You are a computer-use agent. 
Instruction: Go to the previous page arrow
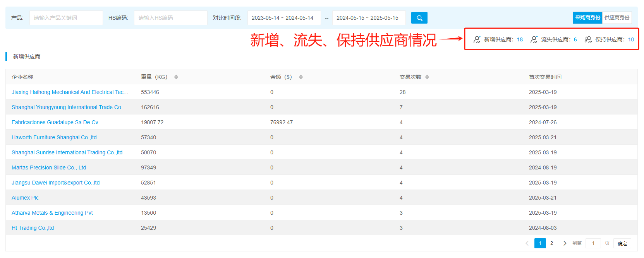527,243
